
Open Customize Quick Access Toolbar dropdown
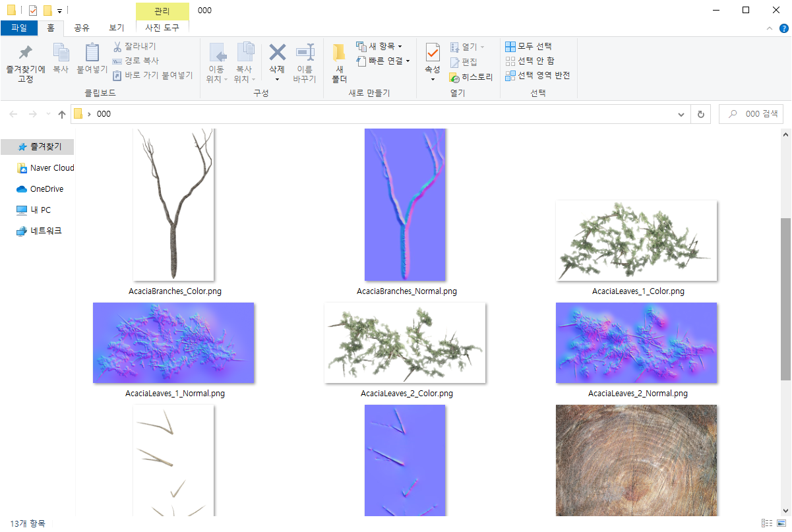coord(59,11)
